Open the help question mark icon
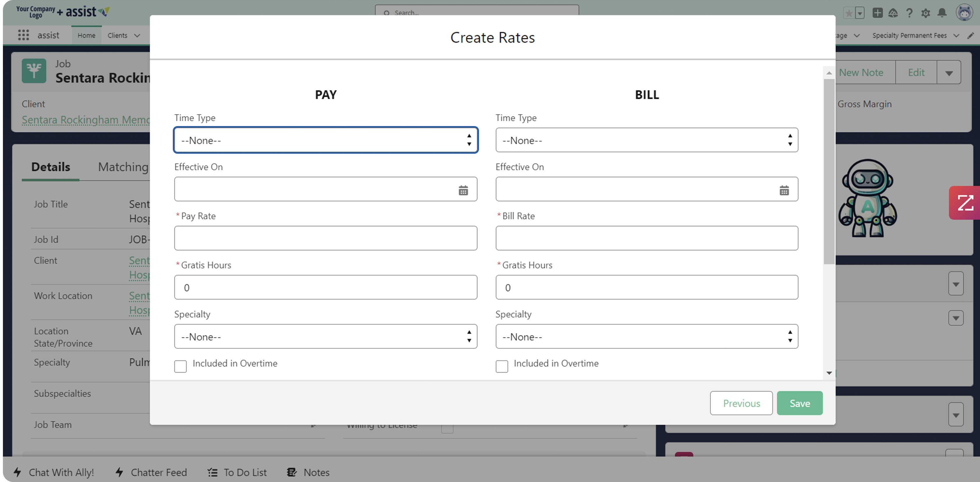980x482 pixels. [x=909, y=13]
